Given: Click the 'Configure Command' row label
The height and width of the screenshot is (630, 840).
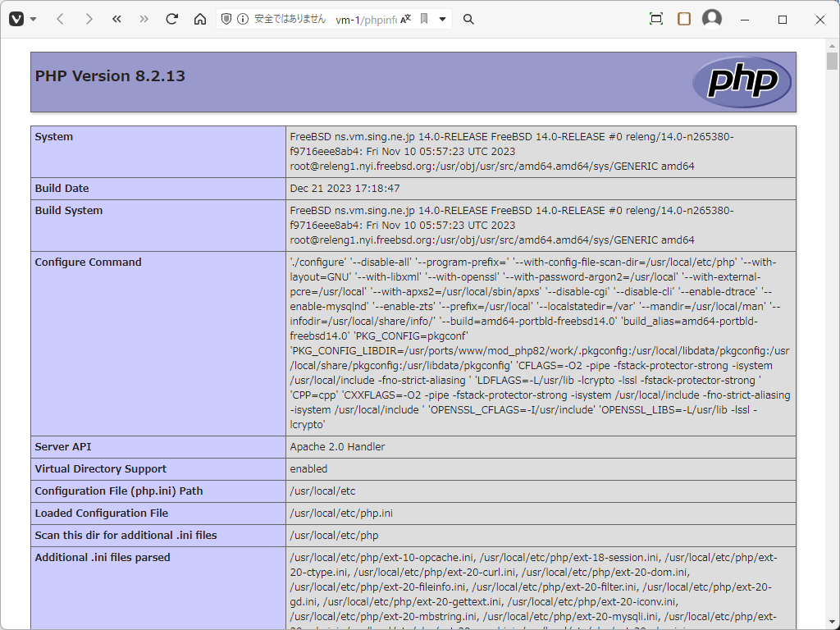Looking at the screenshot, I should coord(88,262).
